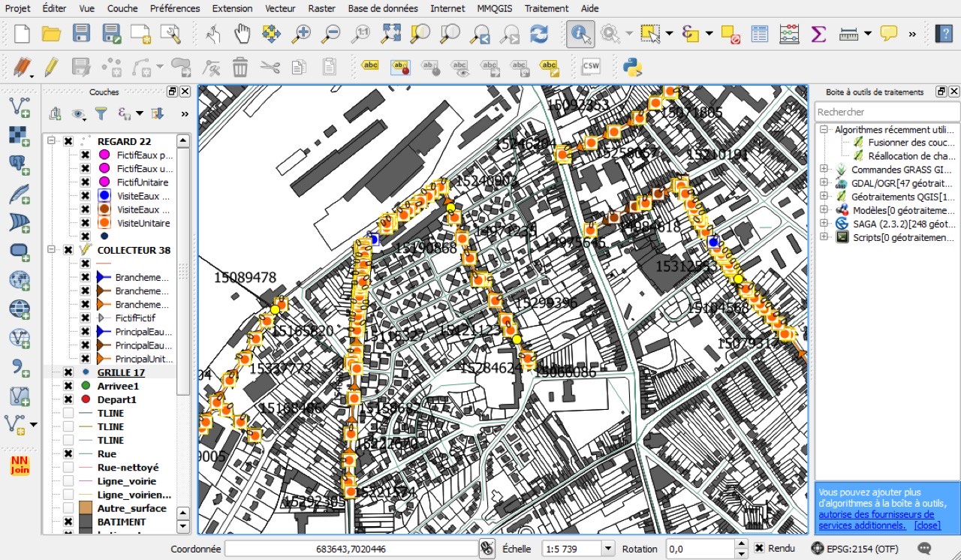This screenshot has width=961, height=560.
Task: Select the Zoom In magnifier tool
Action: [x=302, y=34]
